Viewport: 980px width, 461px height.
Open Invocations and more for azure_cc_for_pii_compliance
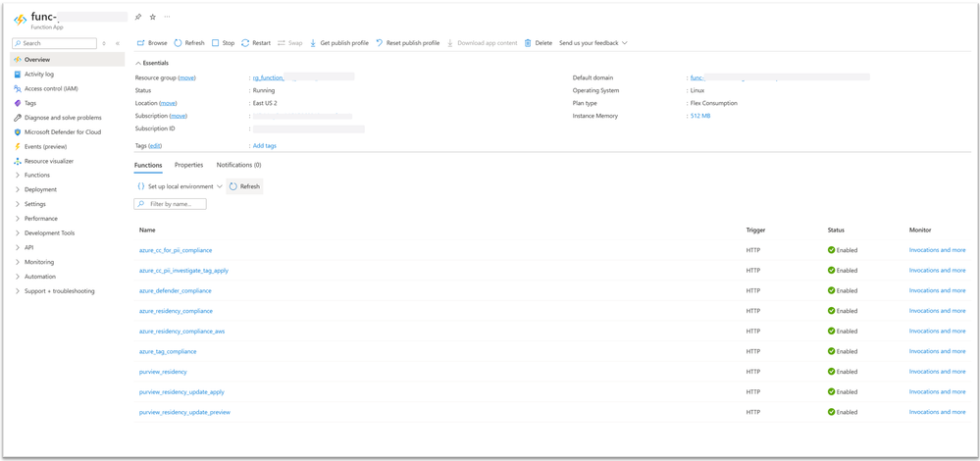[x=937, y=250]
